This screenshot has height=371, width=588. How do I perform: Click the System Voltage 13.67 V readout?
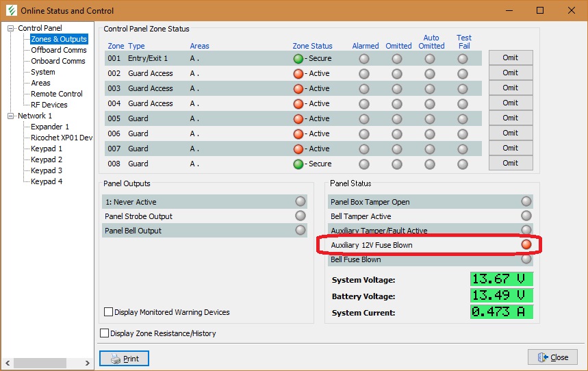coord(502,279)
